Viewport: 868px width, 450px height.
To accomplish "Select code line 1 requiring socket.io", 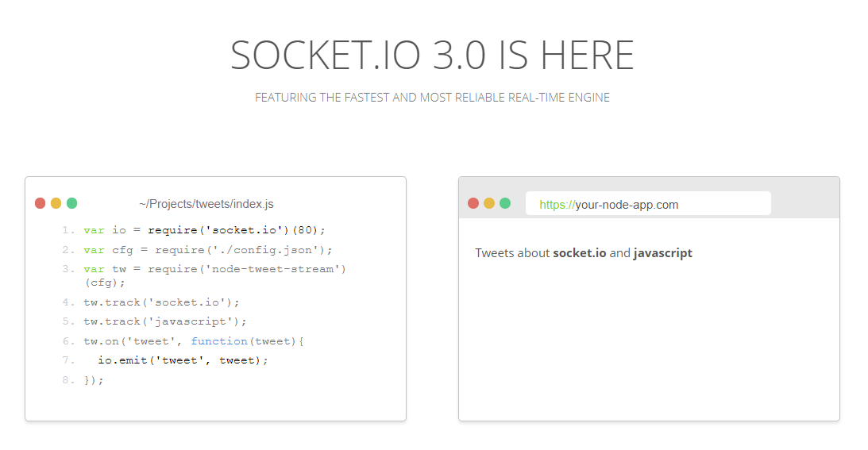I will pos(204,230).
